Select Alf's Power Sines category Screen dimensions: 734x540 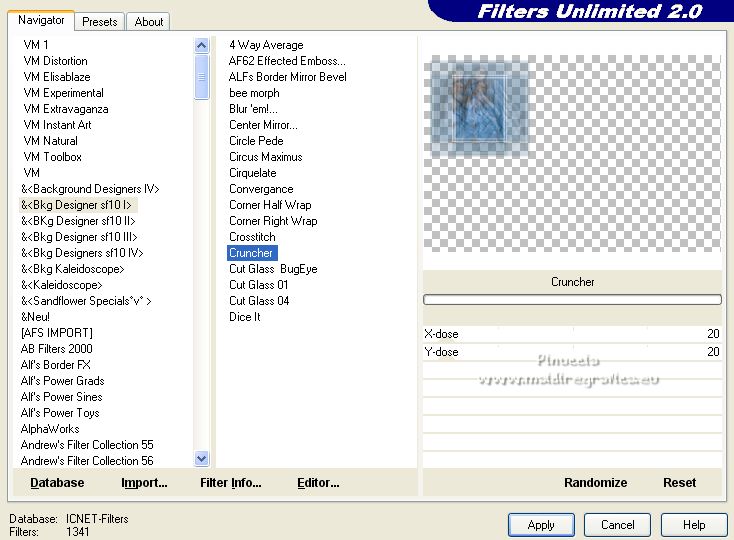pyautogui.click(x=61, y=397)
